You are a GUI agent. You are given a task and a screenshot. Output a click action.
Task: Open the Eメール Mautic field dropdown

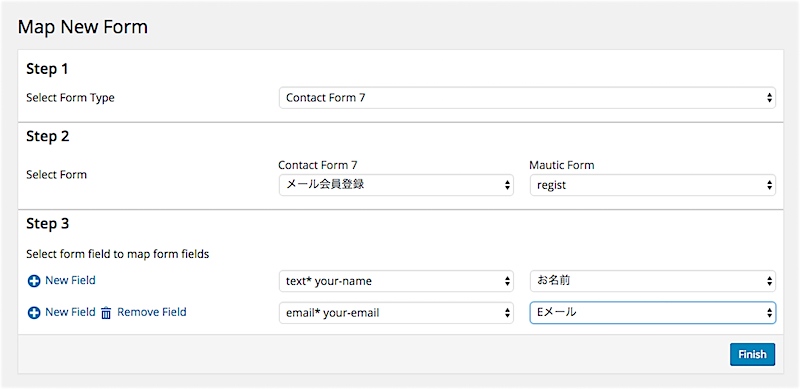click(653, 313)
